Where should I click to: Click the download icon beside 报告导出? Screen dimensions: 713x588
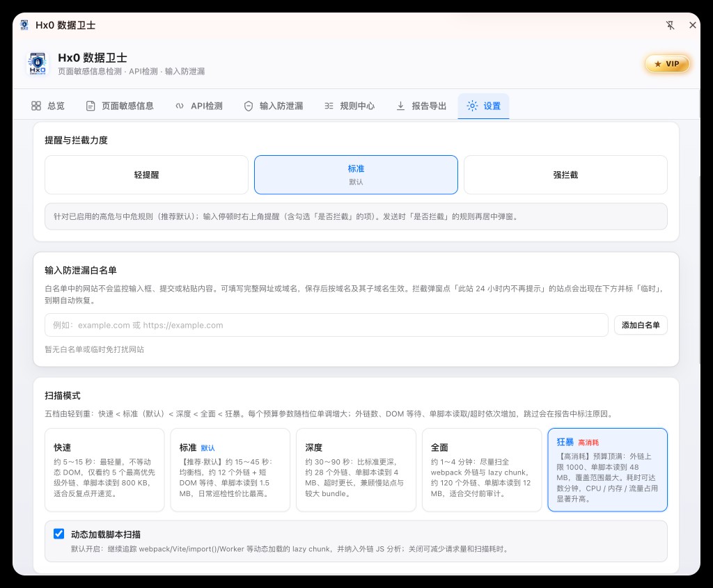tap(400, 106)
